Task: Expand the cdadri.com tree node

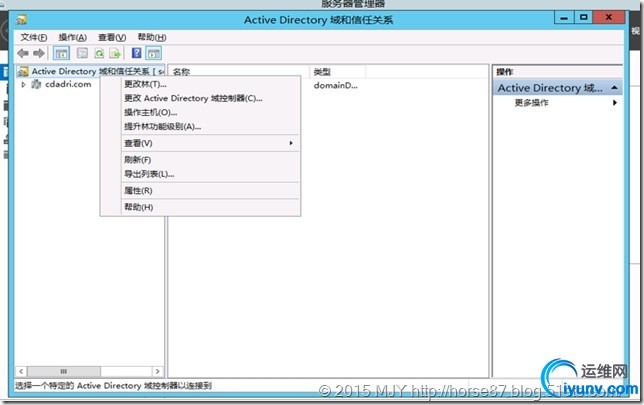Action: click(x=23, y=84)
